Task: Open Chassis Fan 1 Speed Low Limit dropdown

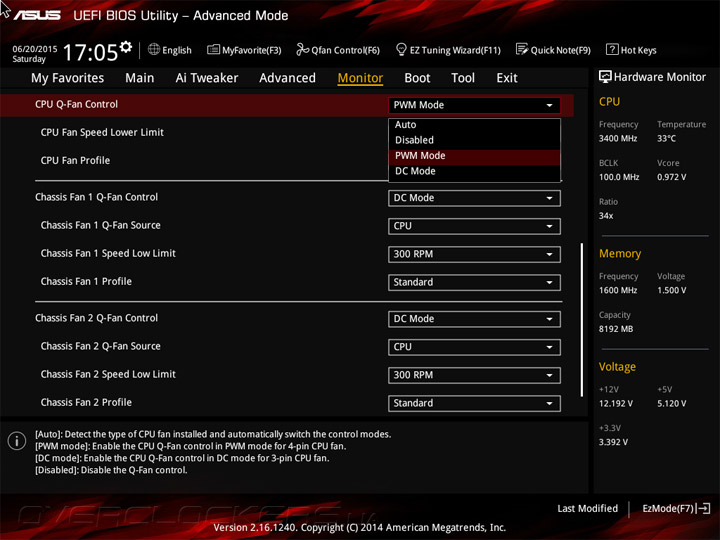Action: [x=474, y=254]
